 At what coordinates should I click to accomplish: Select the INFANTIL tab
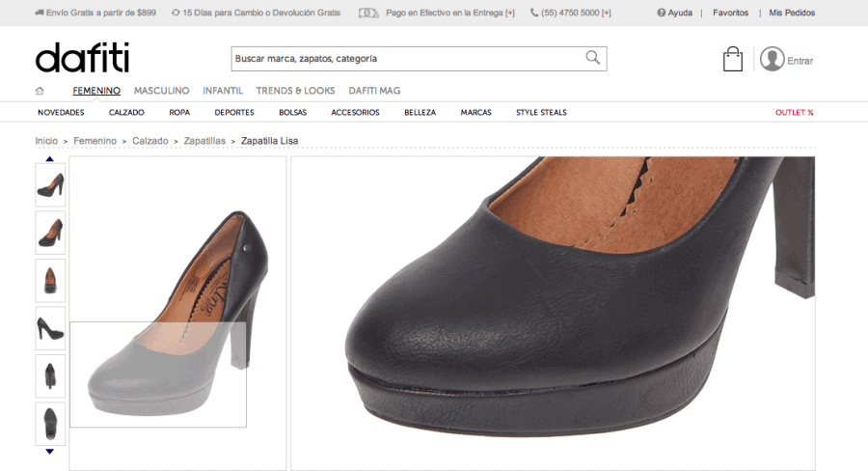pos(223,91)
